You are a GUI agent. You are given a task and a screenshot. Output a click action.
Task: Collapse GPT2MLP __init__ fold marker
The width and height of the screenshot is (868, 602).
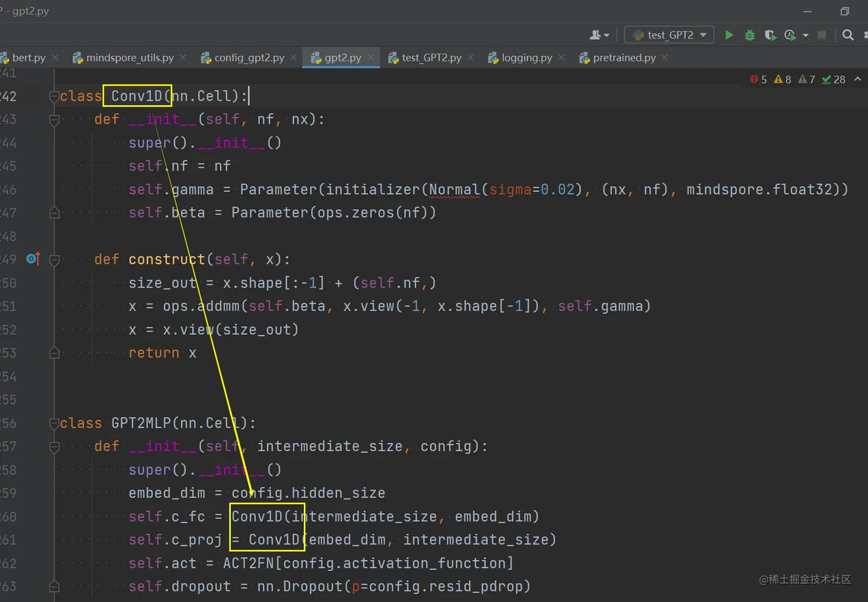(54, 447)
